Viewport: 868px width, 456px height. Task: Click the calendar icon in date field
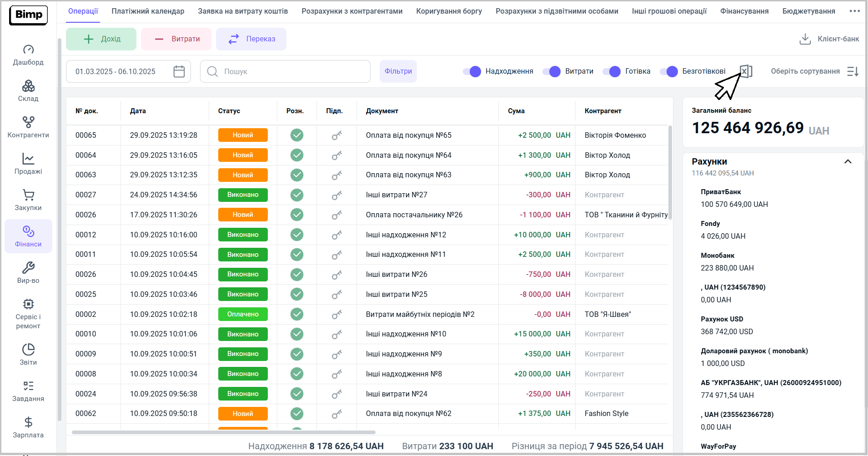[179, 71]
